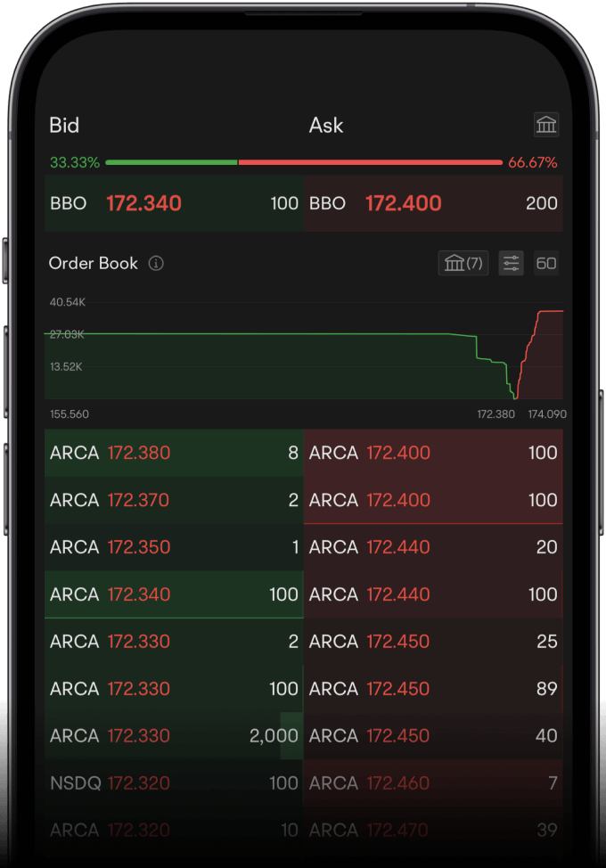606x868 pixels.
Task: Select ARCA ask 172.440 with size 20
Action: (x=433, y=547)
